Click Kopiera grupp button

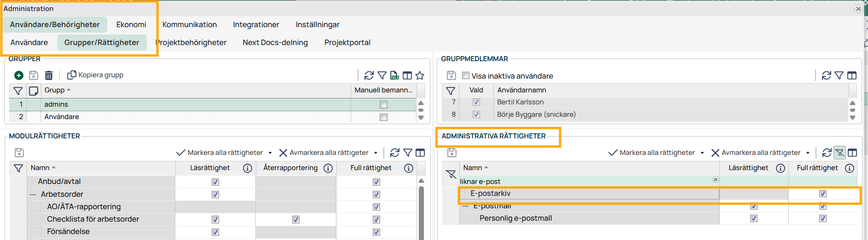(95, 75)
